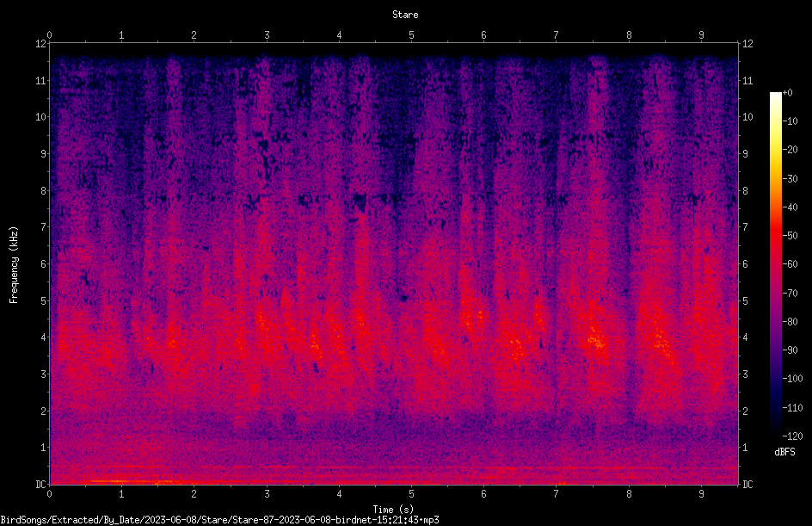Click the 'Stare' title above the spectrogram

coord(405,15)
